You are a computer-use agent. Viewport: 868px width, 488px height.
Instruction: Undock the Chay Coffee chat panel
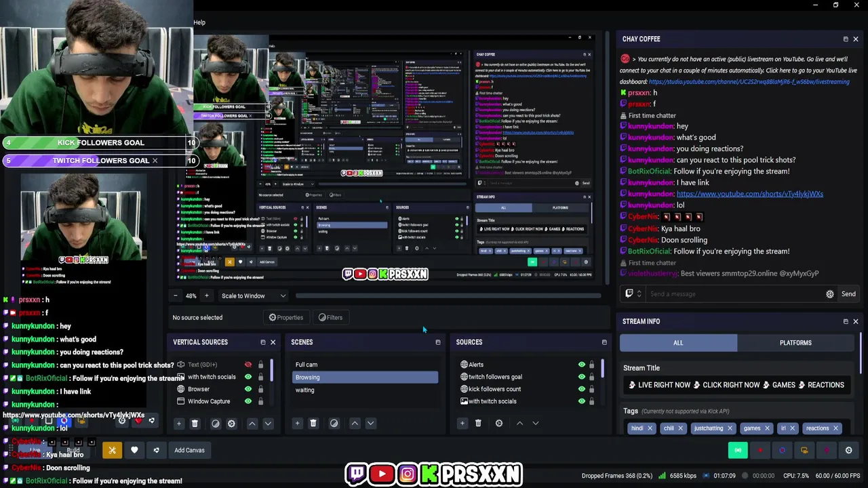click(x=846, y=39)
